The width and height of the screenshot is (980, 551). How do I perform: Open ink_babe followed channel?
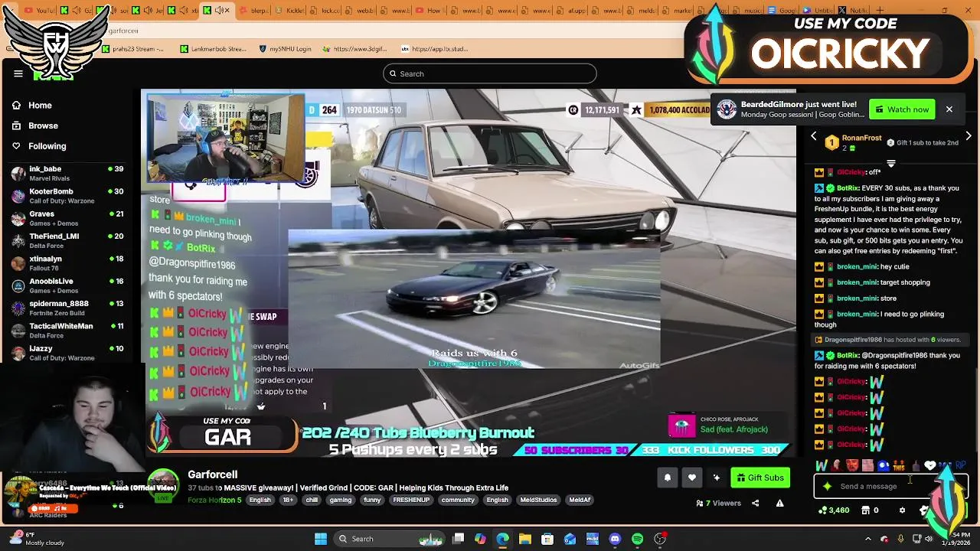coord(67,174)
